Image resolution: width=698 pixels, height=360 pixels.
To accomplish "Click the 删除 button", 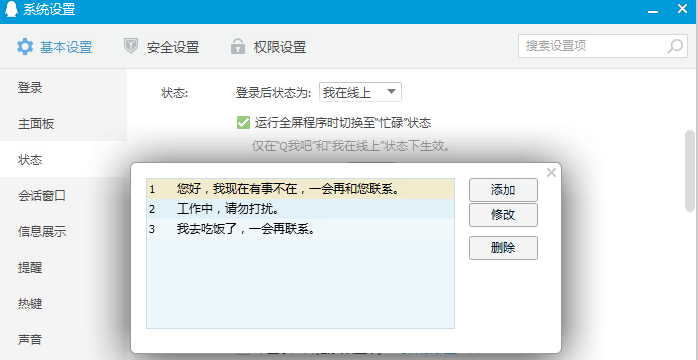I will (503, 248).
